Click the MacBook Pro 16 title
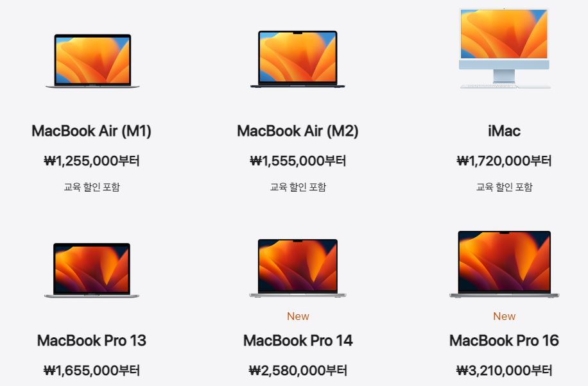 [x=505, y=340]
